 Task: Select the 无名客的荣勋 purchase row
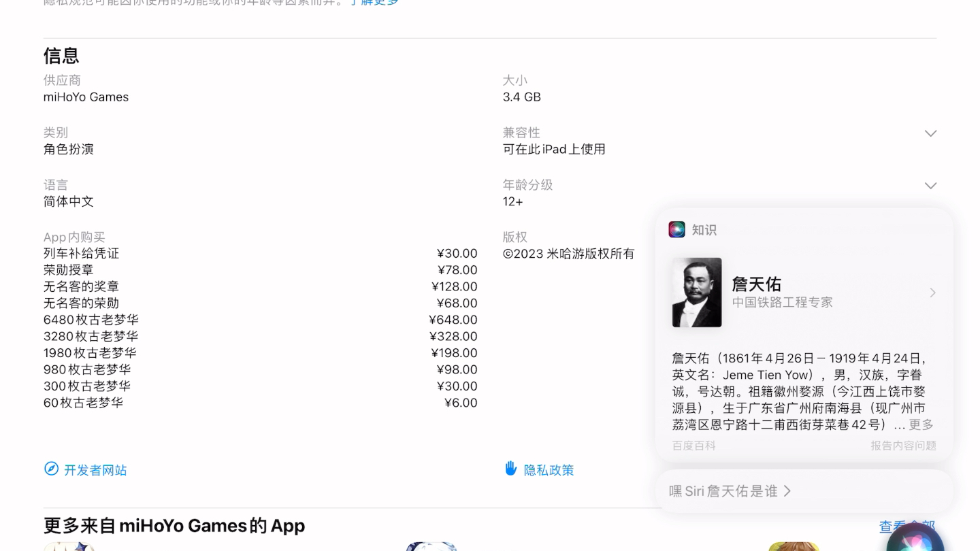[261, 303]
